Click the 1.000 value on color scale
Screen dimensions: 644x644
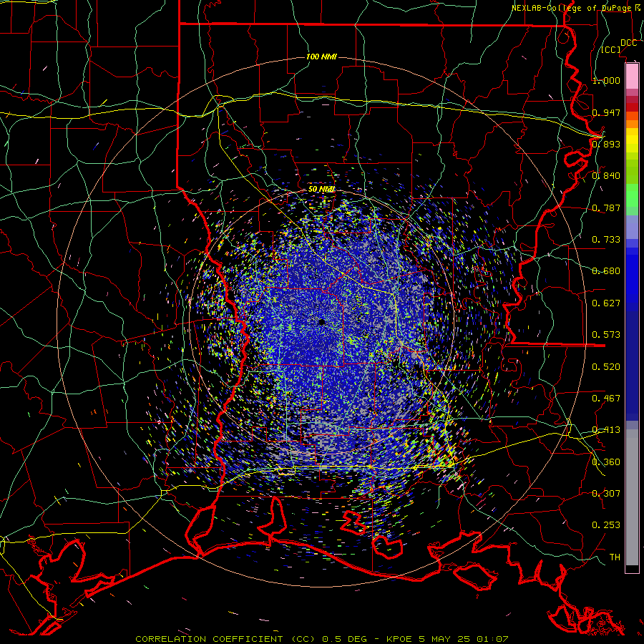coord(606,80)
